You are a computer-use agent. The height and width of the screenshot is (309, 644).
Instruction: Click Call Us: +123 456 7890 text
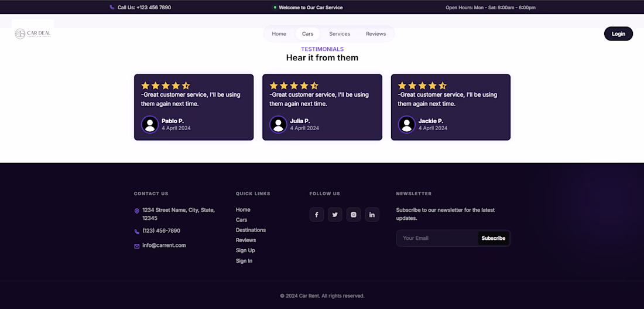[x=144, y=8]
